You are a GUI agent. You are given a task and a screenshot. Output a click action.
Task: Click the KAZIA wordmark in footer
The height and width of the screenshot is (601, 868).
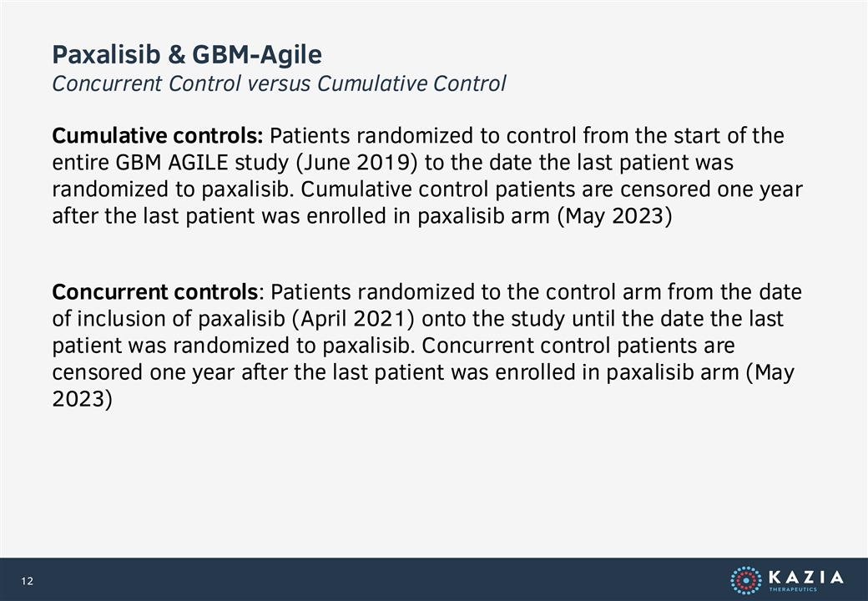[806, 577]
